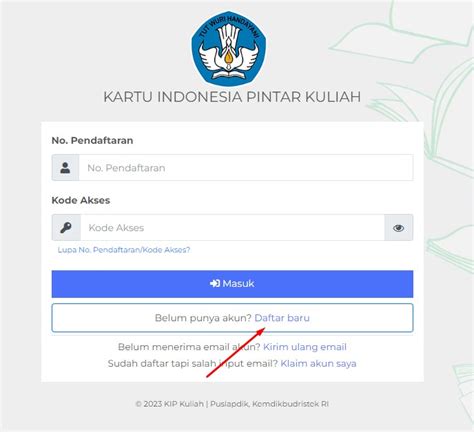
Task: Focus the No. Pendaftaran input field
Action: pyautogui.click(x=246, y=168)
